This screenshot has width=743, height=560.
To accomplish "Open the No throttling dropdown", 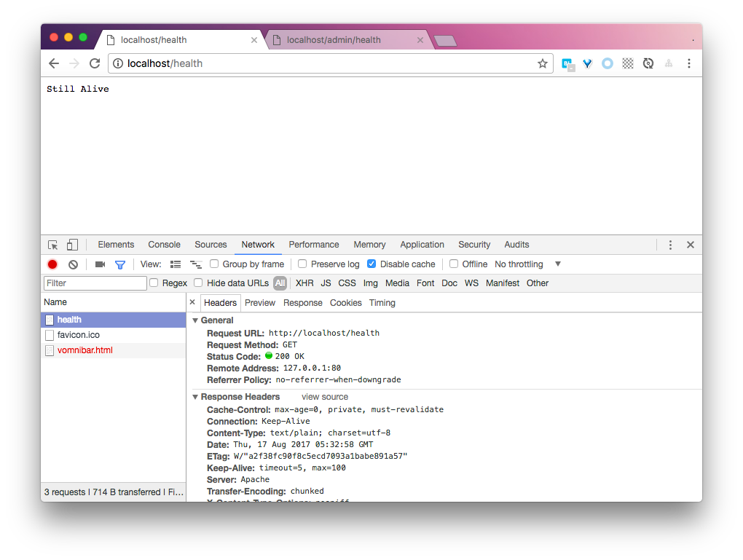I will click(528, 264).
